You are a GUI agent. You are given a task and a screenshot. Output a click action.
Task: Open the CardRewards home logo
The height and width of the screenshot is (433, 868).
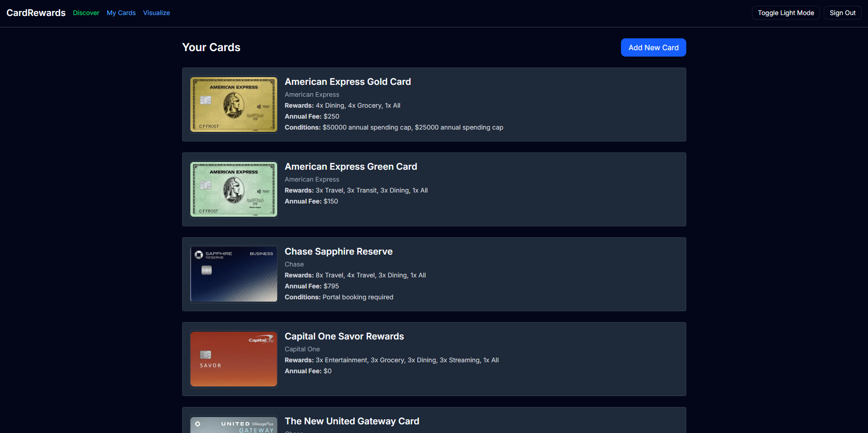click(x=36, y=13)
